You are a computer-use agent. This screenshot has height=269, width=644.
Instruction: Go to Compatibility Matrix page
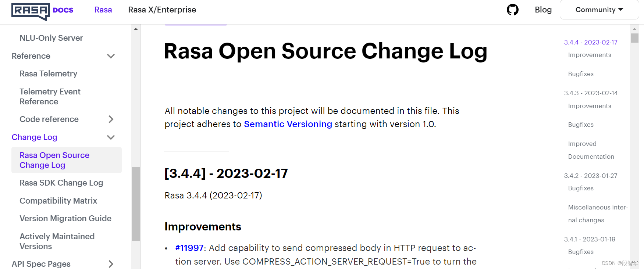coord(58,201)
